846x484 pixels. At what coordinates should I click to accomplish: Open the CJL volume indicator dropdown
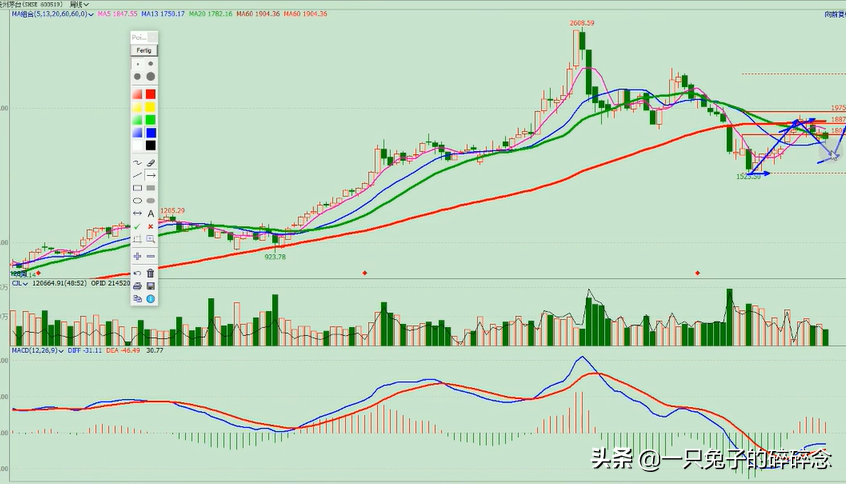(x=25, y=283)
